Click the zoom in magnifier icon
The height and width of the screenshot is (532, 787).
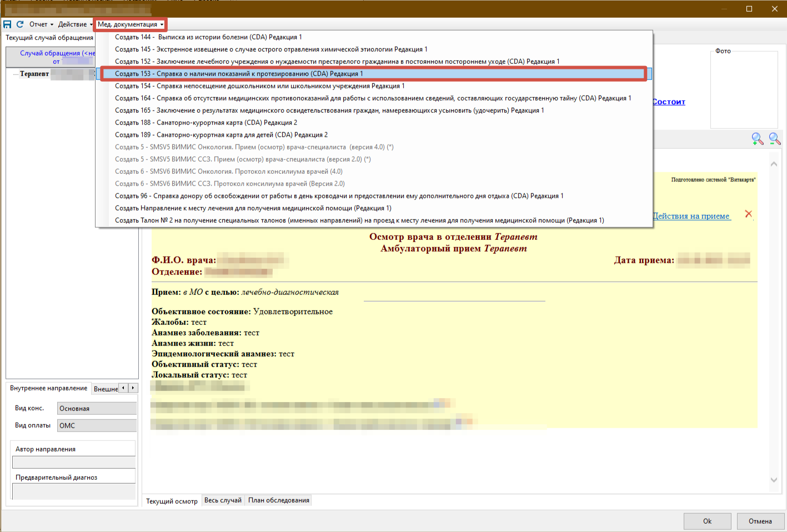point(757,139)
